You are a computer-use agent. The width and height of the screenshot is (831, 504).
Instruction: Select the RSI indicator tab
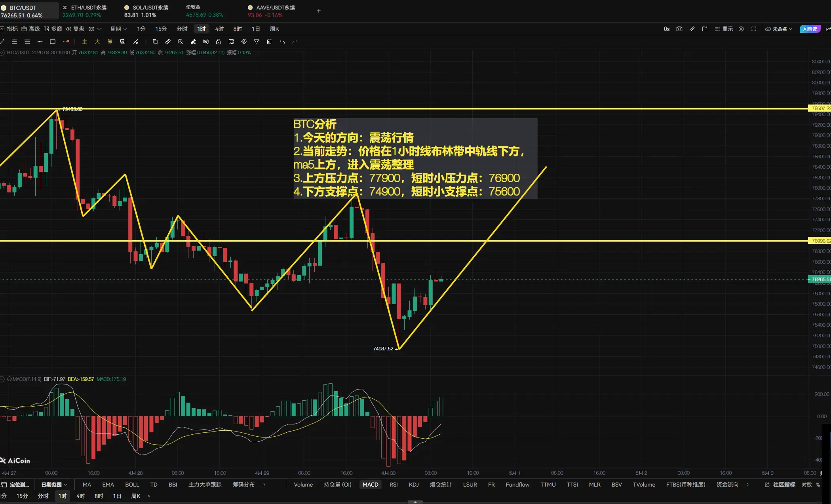click(x=394, y=485)
